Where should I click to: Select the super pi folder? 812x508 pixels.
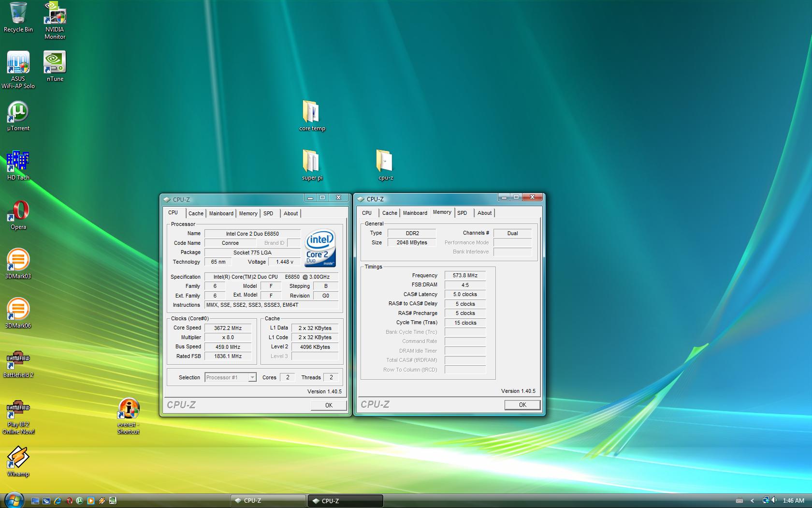click(x=312, y=165)
